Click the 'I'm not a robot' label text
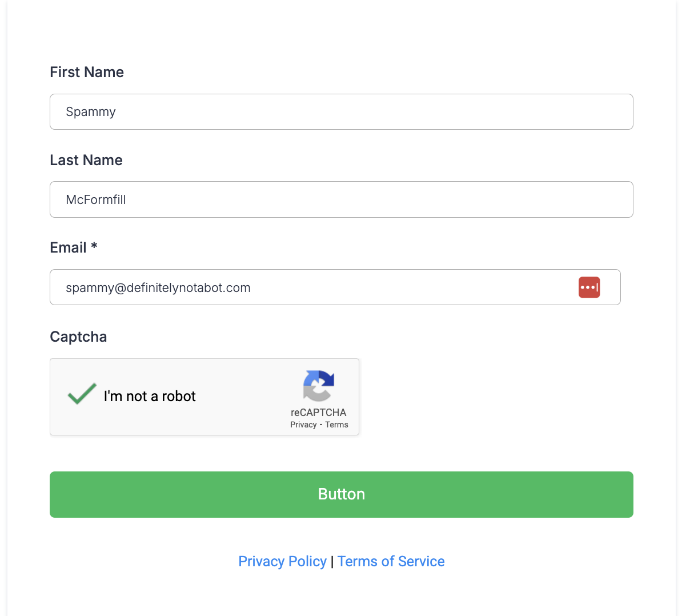 (x=150, y=395)
